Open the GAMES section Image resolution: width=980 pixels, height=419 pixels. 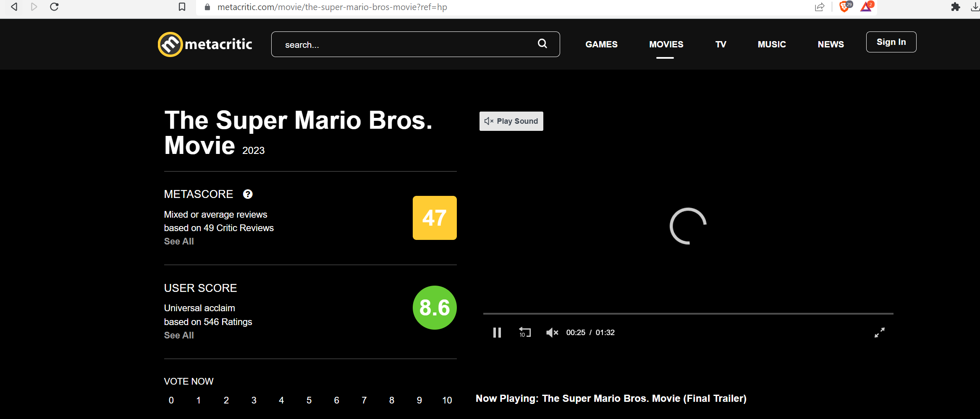[x=602, y=44]
